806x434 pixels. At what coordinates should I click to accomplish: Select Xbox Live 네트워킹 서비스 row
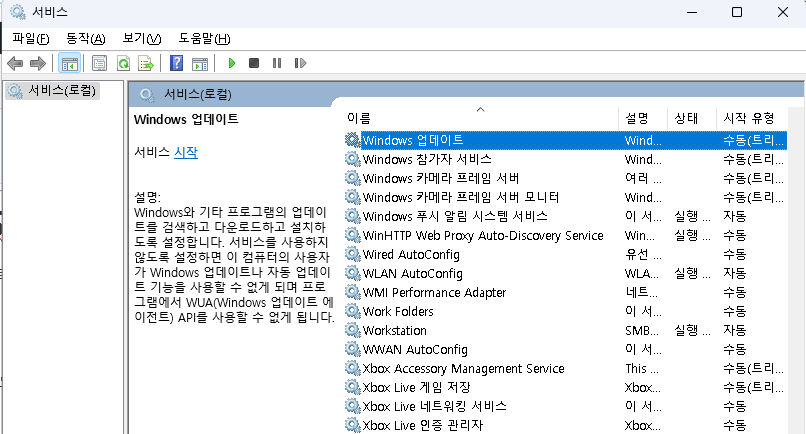click(x=565, y=407)
